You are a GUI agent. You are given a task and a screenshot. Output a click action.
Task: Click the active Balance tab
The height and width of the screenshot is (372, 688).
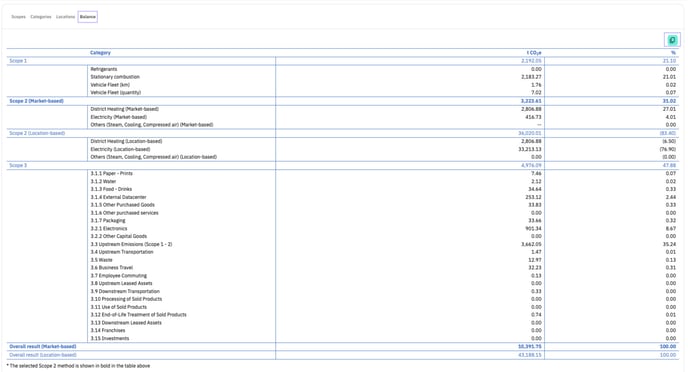88,17
